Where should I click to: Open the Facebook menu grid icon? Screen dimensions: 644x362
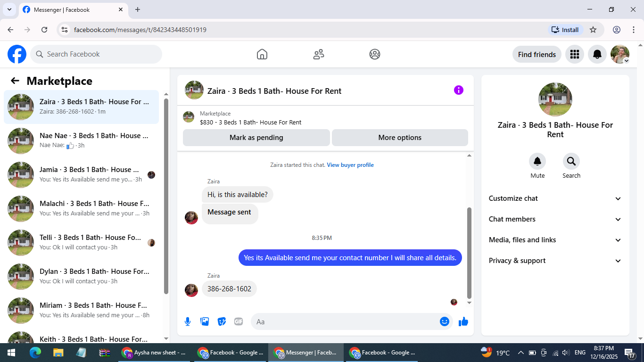coord(574,54)
